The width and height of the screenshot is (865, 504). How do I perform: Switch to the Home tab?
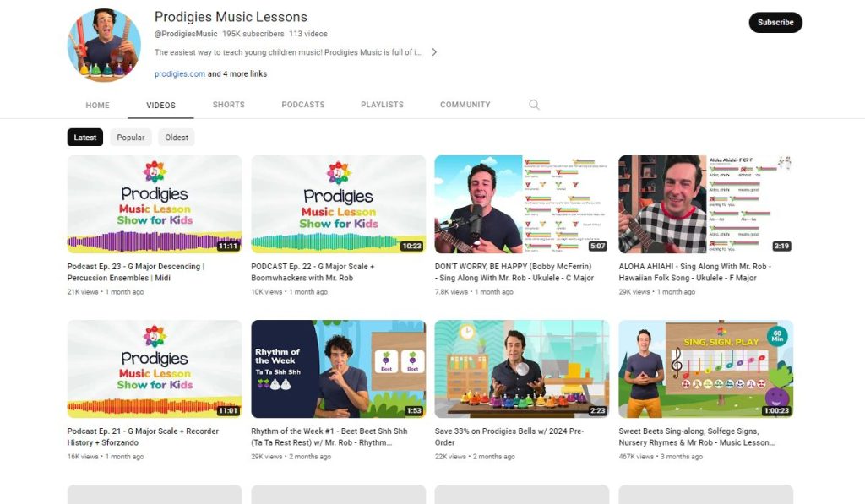pos(98,106)
